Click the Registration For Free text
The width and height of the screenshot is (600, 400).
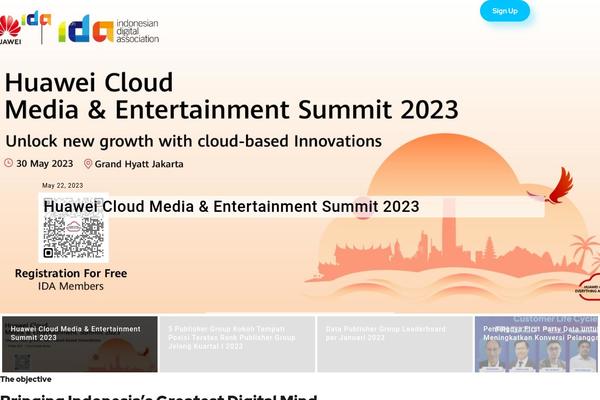(71, 273)
